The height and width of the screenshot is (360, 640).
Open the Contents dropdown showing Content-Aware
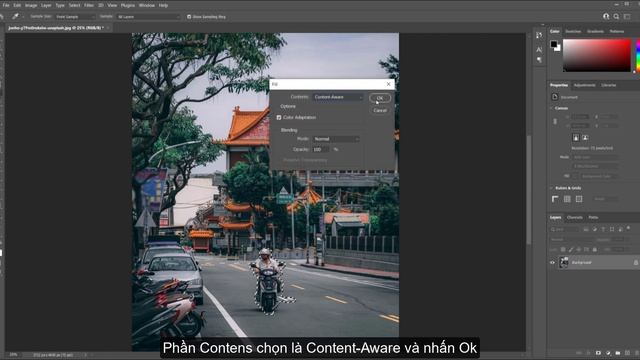click(x=338, y=97)
